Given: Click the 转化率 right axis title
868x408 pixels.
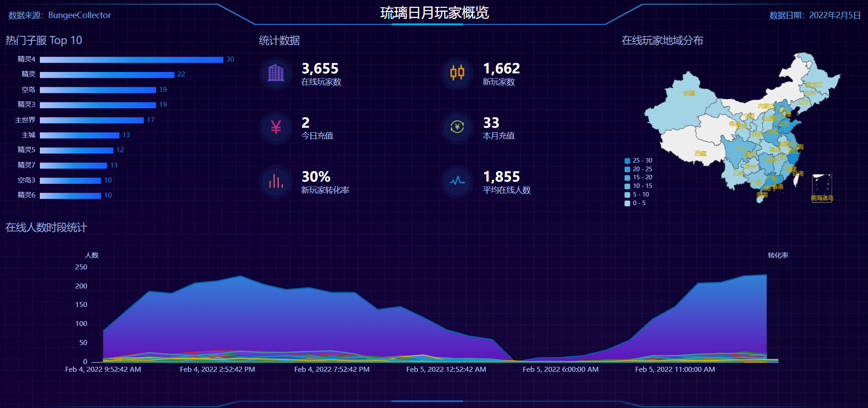Looking at the screenshot, I should coord(778,255).
